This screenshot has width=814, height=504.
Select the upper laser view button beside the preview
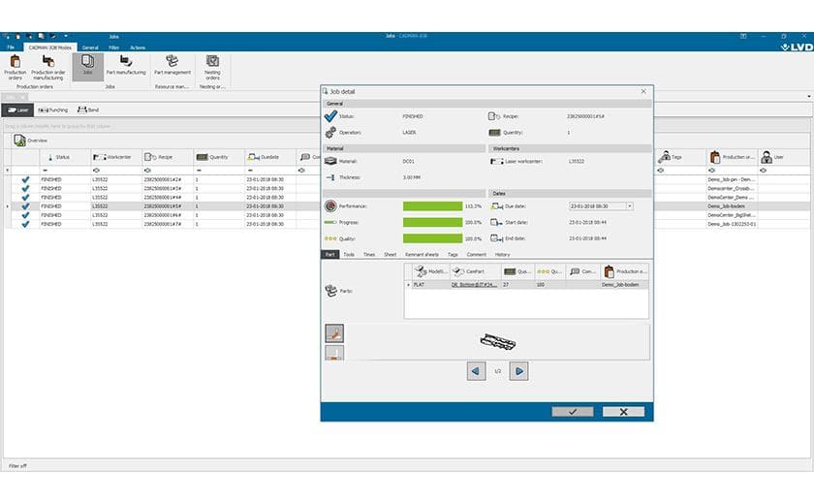click(x=334, y=333)
